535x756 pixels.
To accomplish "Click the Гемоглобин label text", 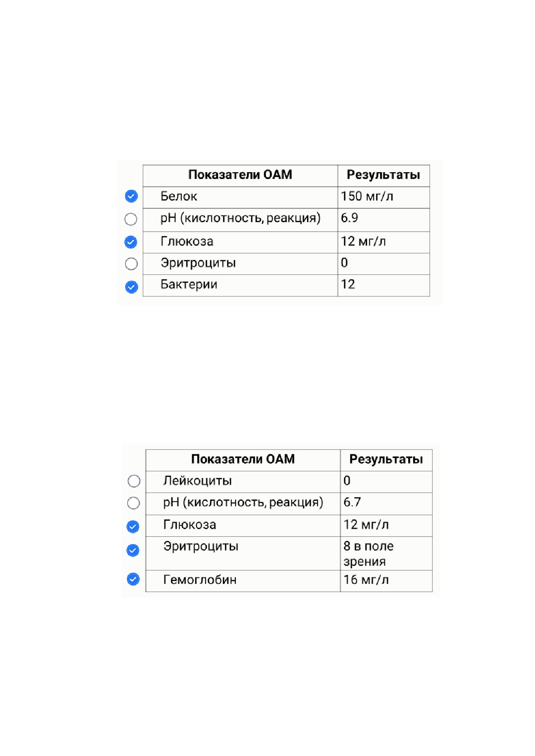I will pos(199,580).
